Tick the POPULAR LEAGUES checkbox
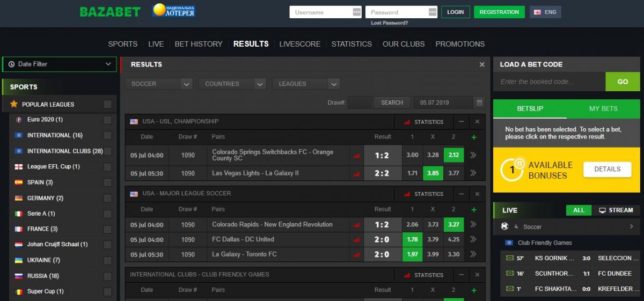This screenshot has width=644, height=301. coord(108,104)
